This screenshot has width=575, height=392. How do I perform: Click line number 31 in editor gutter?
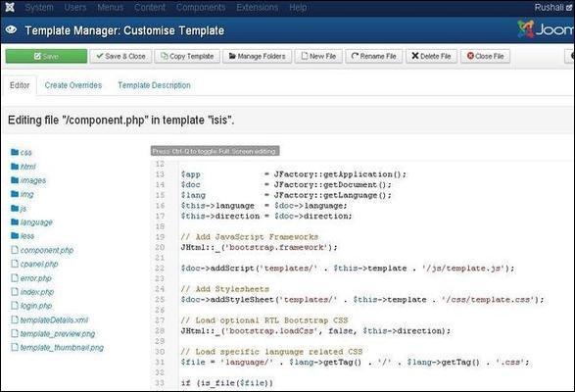pos(160,363)
